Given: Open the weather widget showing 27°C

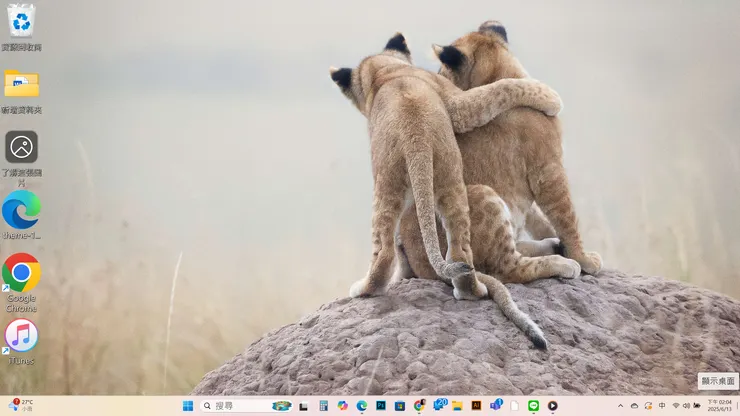Looking at the screenshot, I should tap(21, 405).
